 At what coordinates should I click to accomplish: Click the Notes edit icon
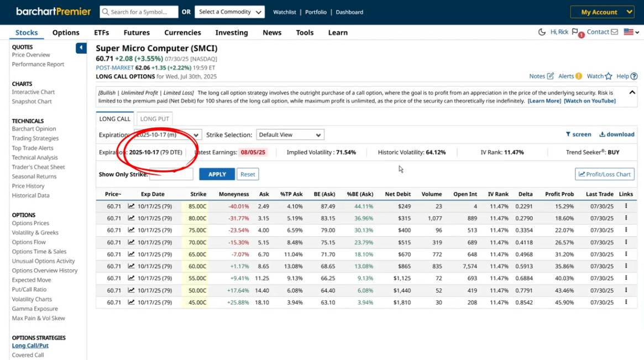pos(552,76)
